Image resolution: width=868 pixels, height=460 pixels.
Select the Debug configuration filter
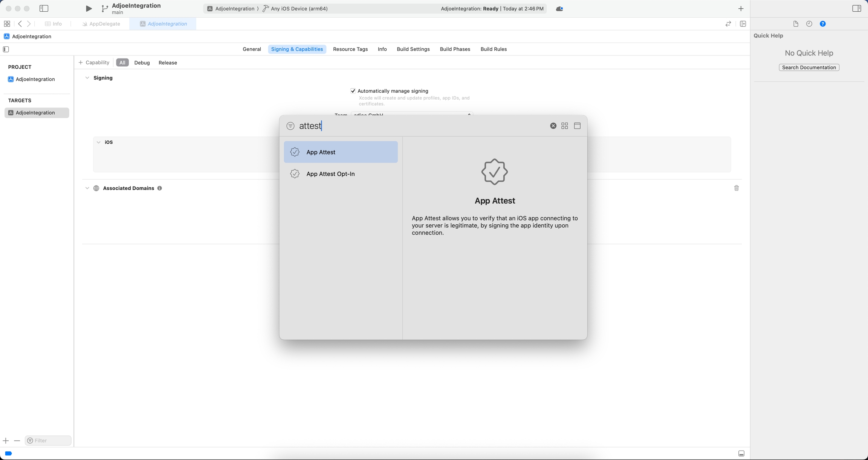click(x=142, y=63)
